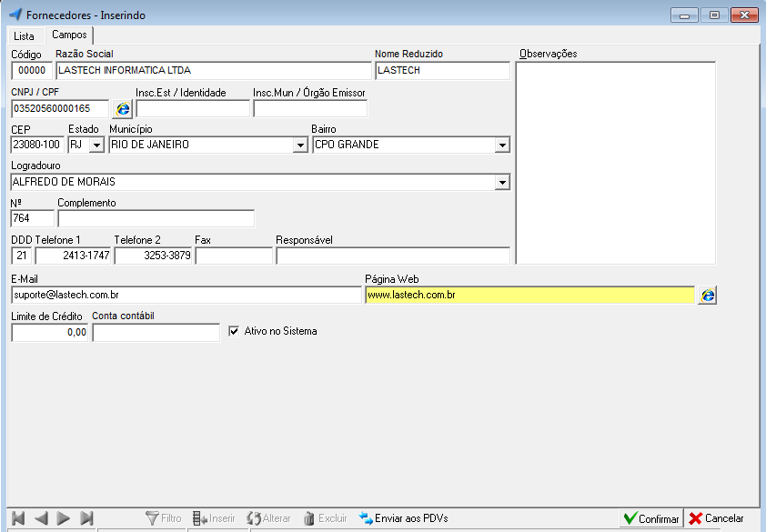Edit the Razão Social field

(x=214, y=70)
